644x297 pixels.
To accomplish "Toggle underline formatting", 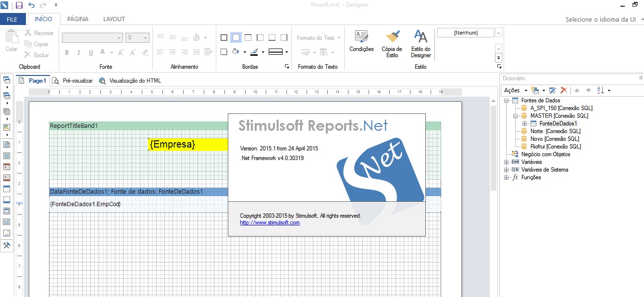I will [x=91, y=52].
